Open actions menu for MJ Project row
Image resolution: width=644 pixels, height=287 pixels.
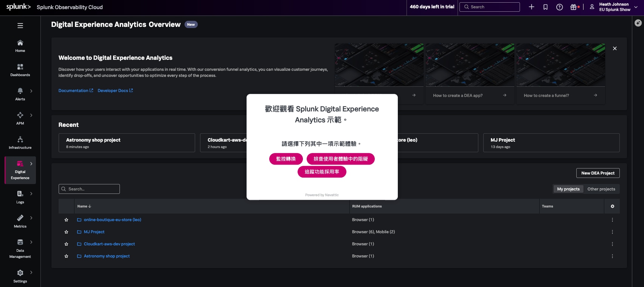pos(613,232)
